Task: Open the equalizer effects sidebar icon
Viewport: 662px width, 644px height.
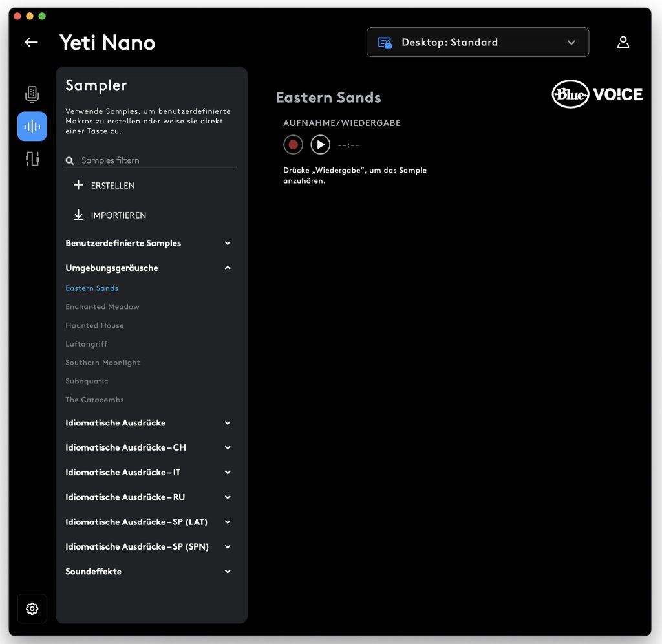Action: [x=32, y=159]
